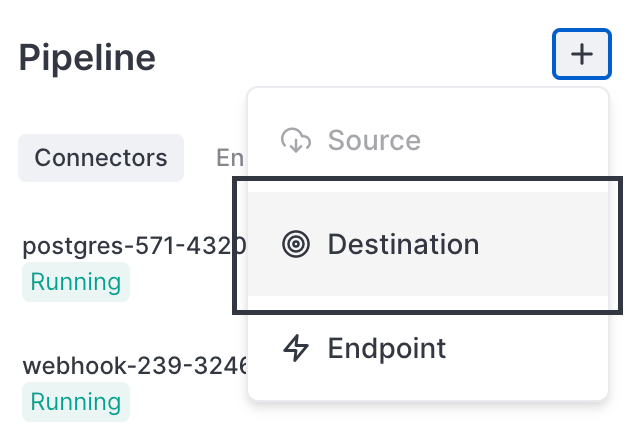Click the Pipeline heading
The width and height of the screenshot is (634, 448).
coord(87,57)
